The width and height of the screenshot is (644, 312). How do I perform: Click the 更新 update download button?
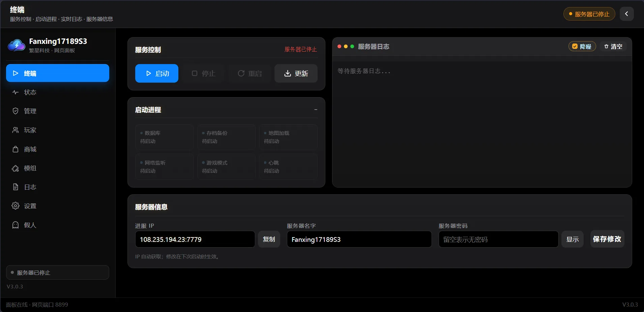tap(296, 73)
